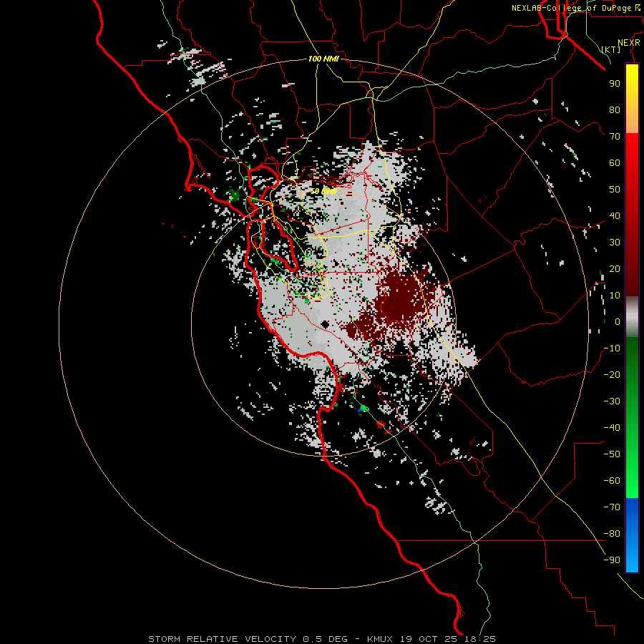Click the 50 value on velocity scale
This screenshot has height=644, width=644.
tap(615, 190)
